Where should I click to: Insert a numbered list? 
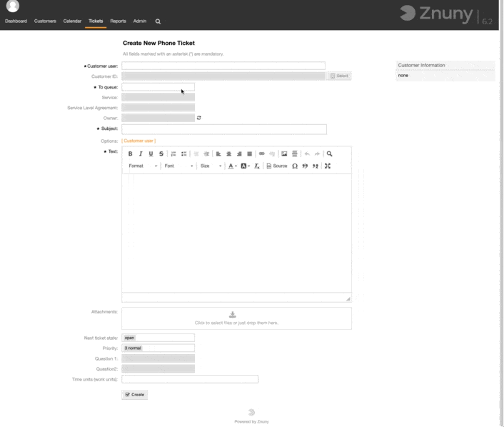(173, 154)
